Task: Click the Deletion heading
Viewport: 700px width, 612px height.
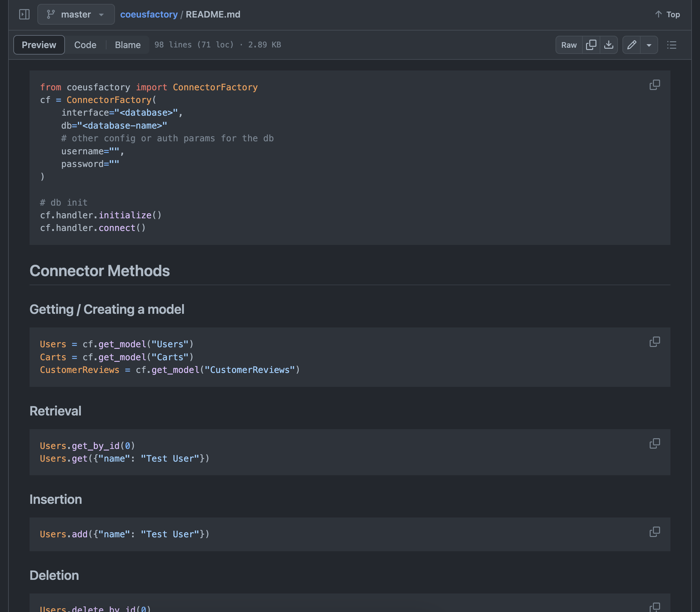Action: tap(54, 575)
